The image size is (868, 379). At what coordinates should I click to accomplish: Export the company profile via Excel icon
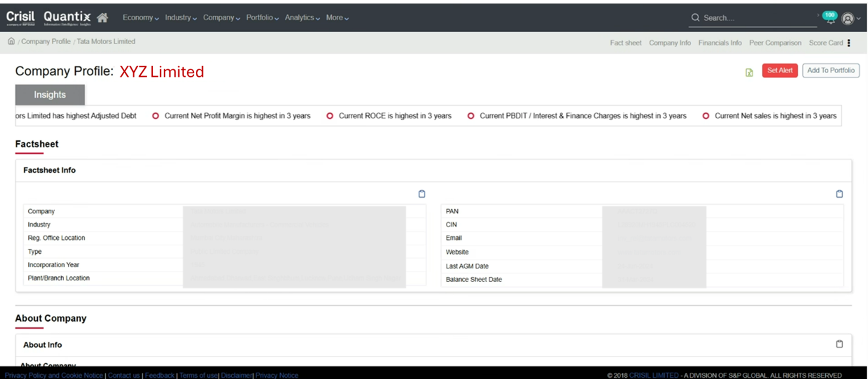tap(749, 73)
